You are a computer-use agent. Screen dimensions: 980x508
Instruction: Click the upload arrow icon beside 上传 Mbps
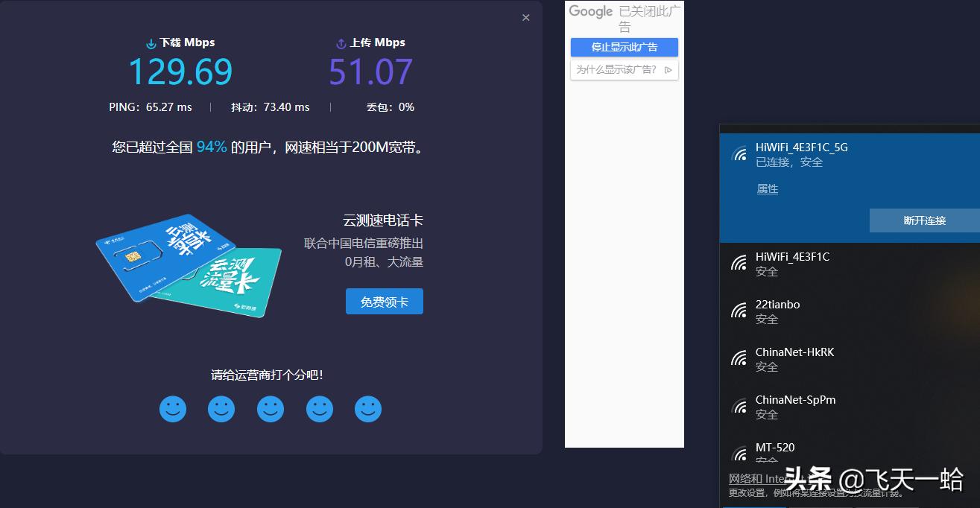tap(341, 42)
